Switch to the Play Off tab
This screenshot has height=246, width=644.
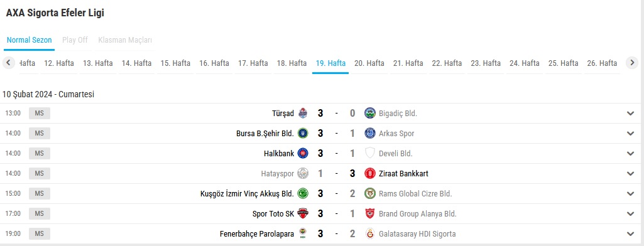pyautogui.click(x=75, y=40)
